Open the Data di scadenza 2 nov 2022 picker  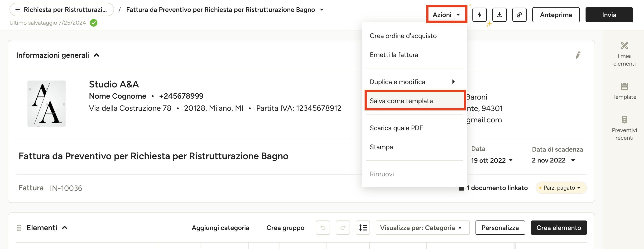[553, 160]
